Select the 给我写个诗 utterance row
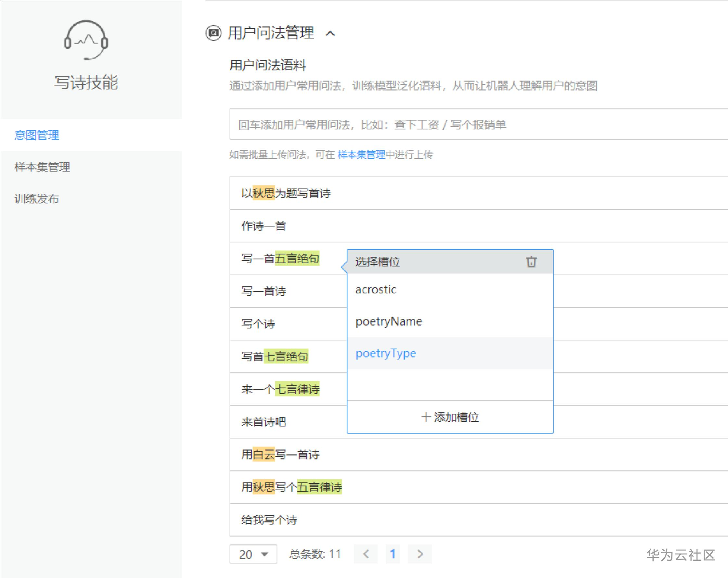The image size is (728, 578). [269, 520]
